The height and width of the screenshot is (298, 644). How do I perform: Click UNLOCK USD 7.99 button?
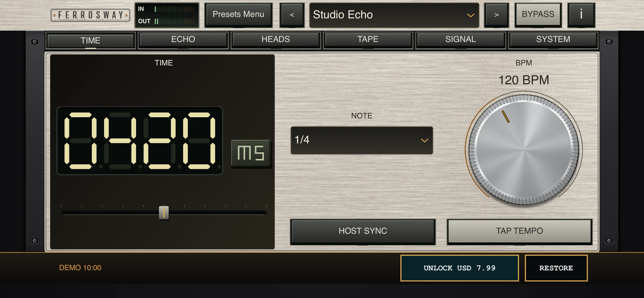pyautogui.click(x=459, y=268)
